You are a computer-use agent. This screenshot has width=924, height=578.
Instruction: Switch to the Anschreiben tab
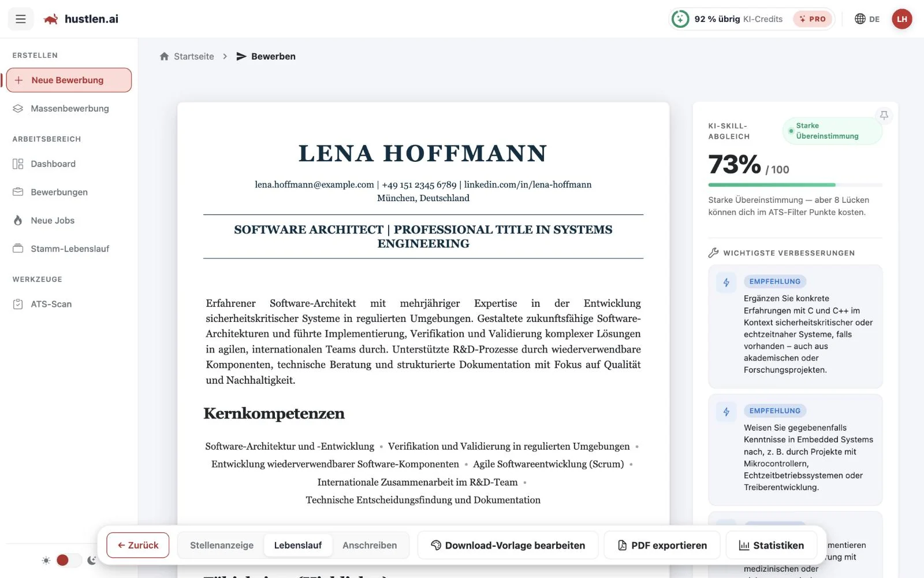point(370,545)
